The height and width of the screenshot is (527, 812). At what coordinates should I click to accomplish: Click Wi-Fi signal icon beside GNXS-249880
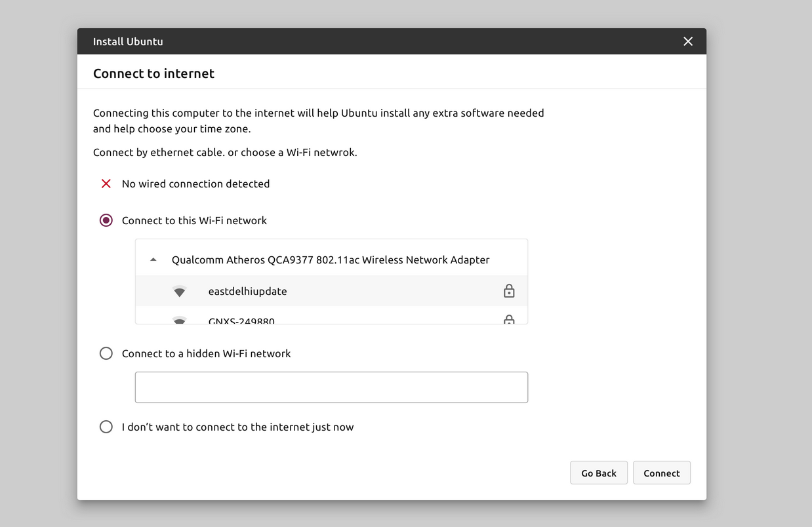(179, 321)
